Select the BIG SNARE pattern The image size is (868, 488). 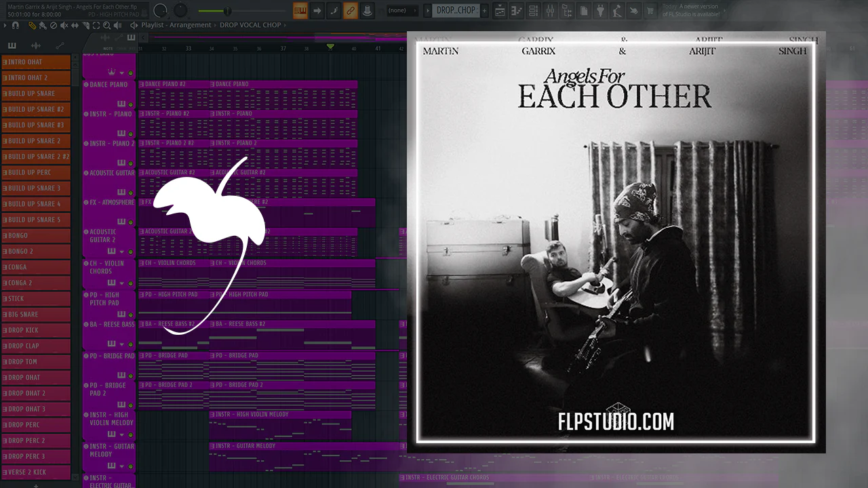tap(36, 314)
